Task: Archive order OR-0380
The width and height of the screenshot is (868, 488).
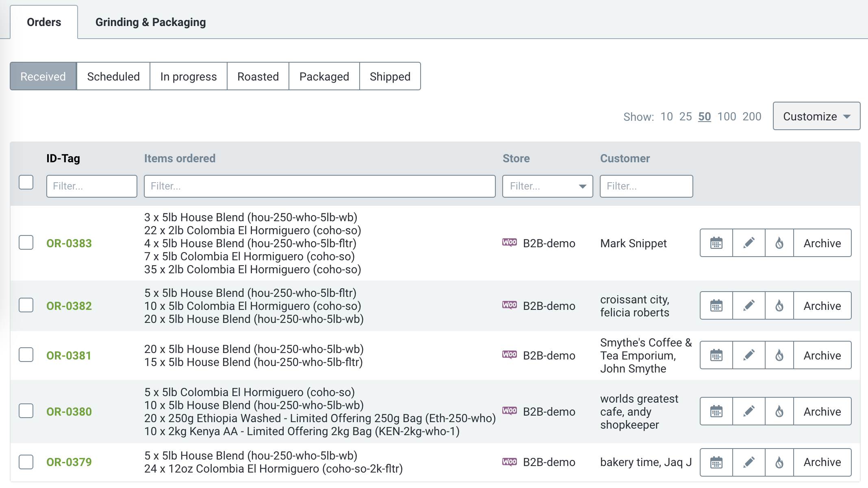Action: coord(822,412)
